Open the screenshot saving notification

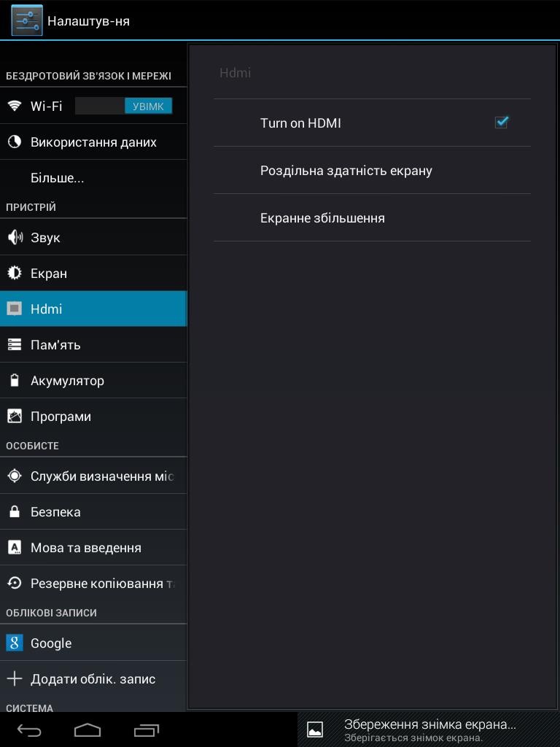click(429, 729)
